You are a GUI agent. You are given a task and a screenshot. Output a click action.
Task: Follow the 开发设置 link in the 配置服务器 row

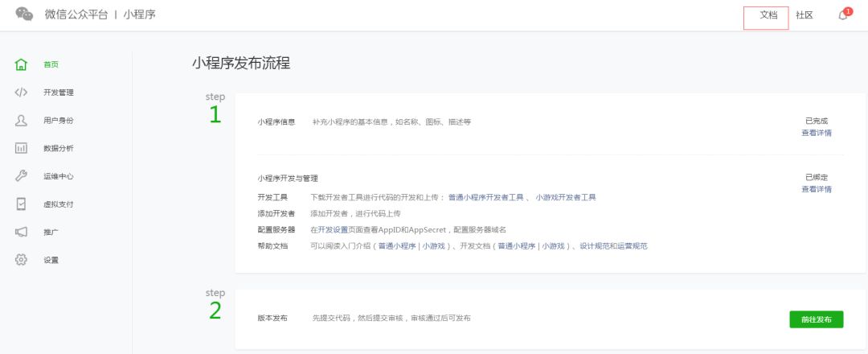tap(333, 230)
